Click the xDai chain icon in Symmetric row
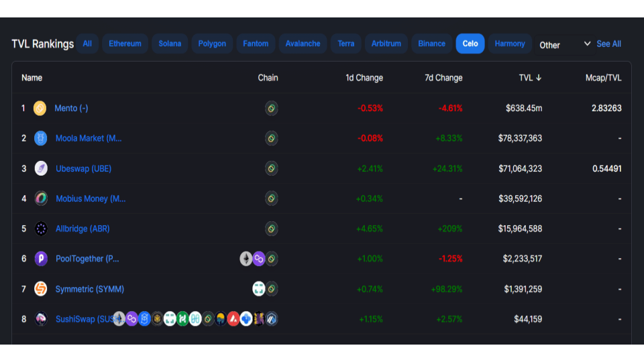644x362 pixels. (x=259, y=289)
